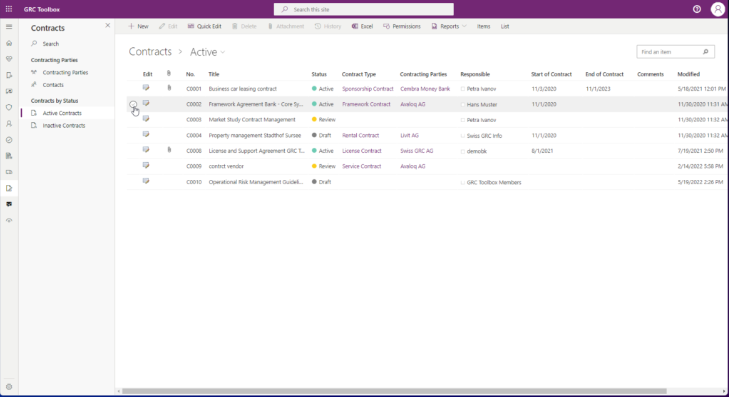
Task: Sort by the Status column header
Action: [319, 74]
